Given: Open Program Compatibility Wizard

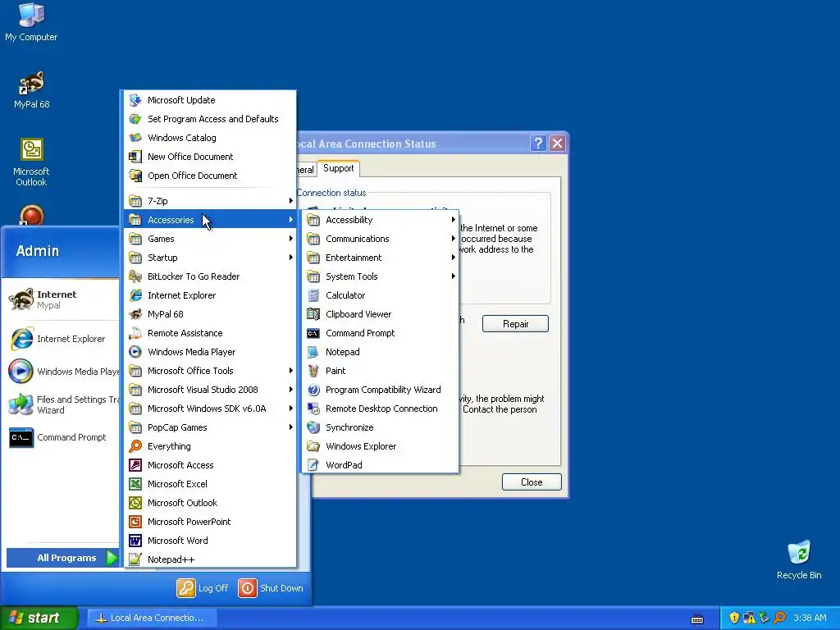Looking at the screenshot, I should click(x=381, y=390).
